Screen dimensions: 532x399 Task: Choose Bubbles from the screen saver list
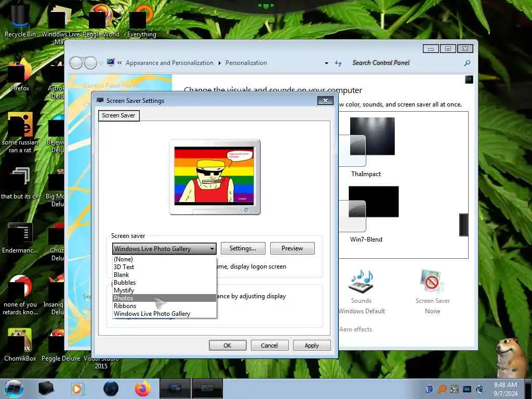point(164,282)
